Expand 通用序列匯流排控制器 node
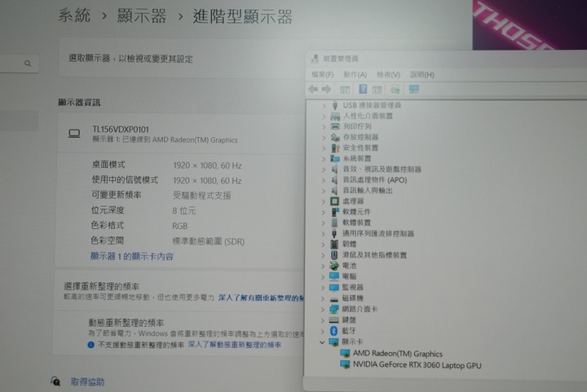Image resolution: width=587 pixels, height=392 pixels. tap(324, 234)
